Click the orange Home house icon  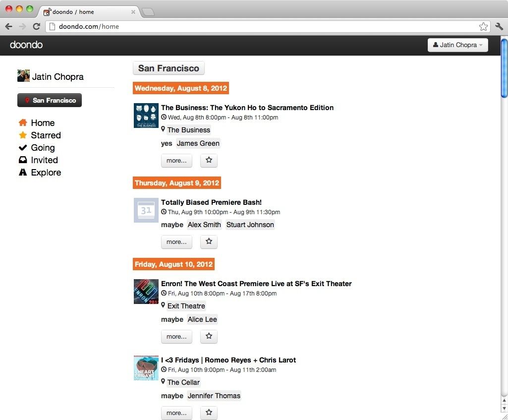point(23,122)
